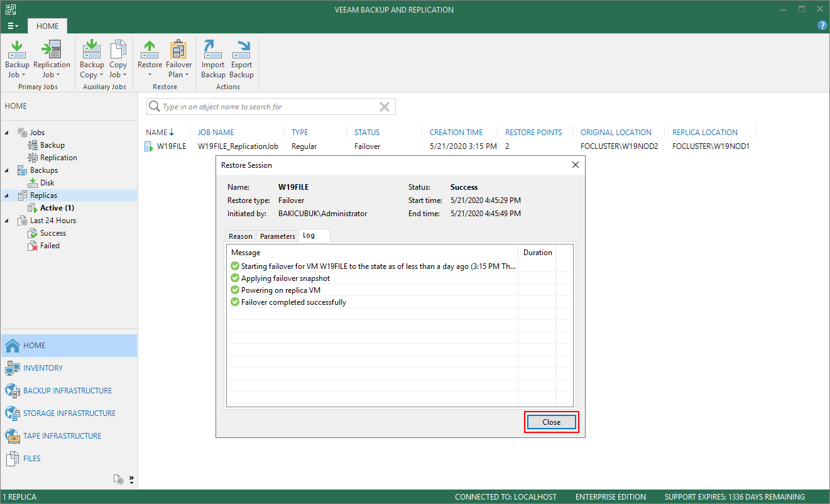The image size is (830, 504).
Task: Select Active (1) under Replicas
Action: [x=57, y=208]
